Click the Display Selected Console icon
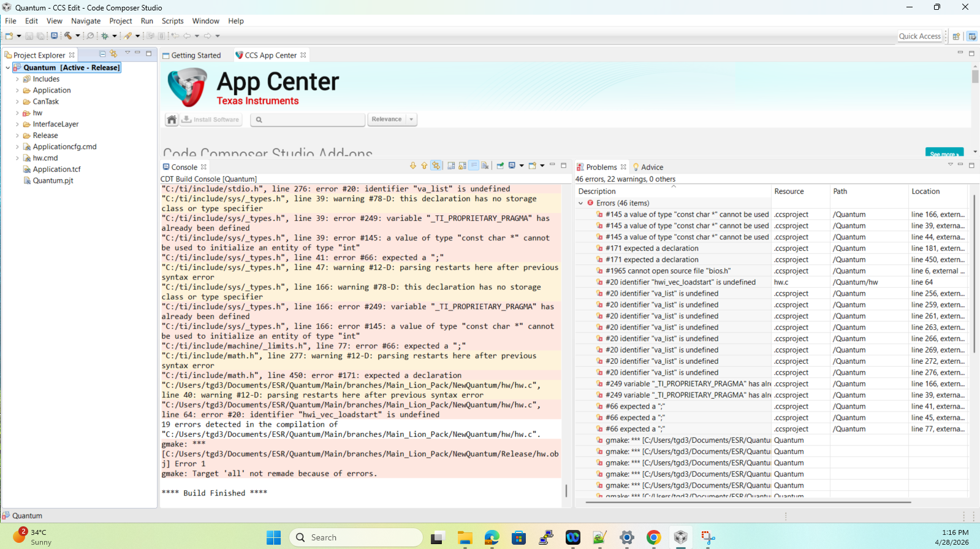Screen dimensions: 980x549 pyautogui.click(x=512, y=166)
